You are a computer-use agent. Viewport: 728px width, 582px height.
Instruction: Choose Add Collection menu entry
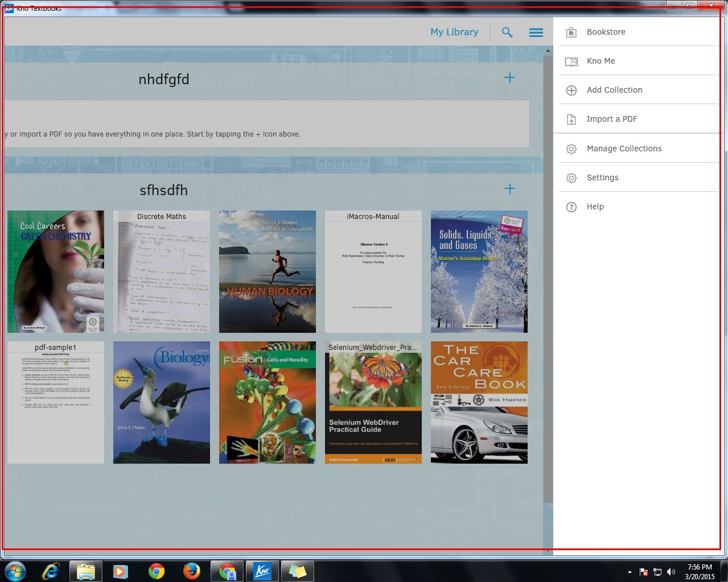638,90
